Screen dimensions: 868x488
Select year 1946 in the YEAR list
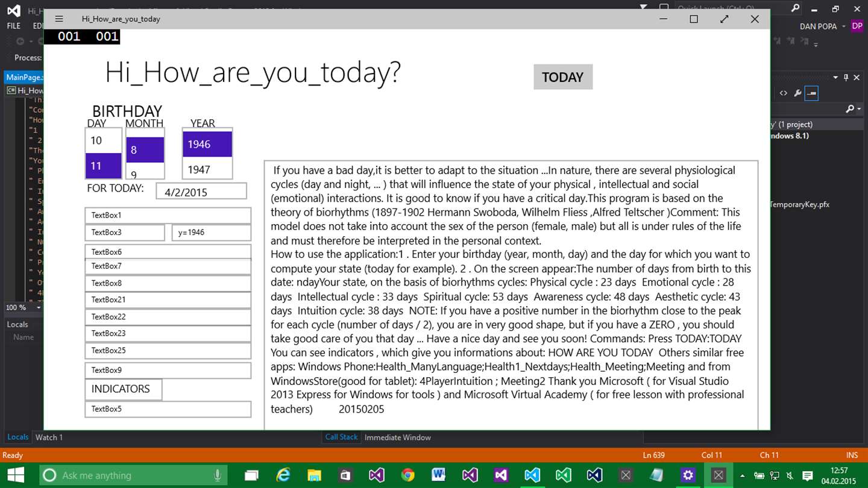pos(207,144)
